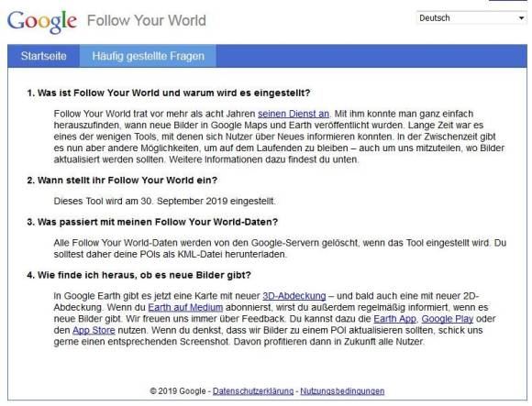Click the language dropdown arrow

(521, 18)
